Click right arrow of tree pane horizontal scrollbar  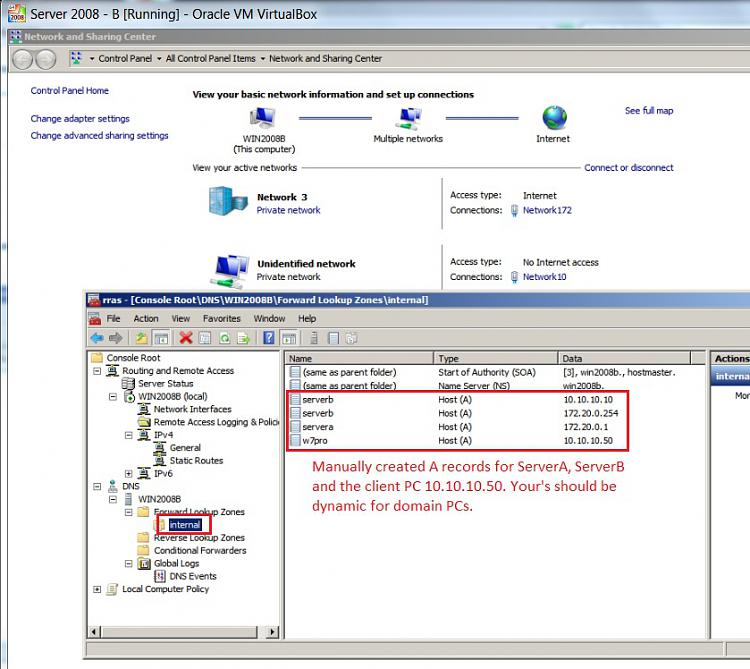(x=272, y=632)
